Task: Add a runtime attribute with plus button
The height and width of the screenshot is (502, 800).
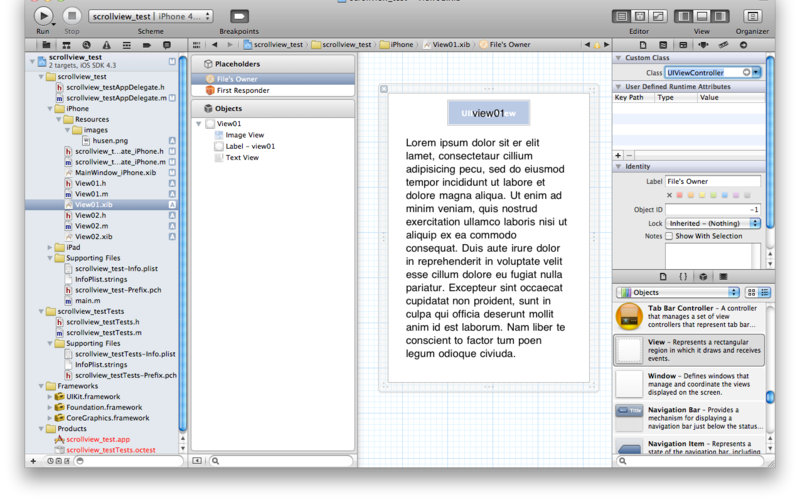Action: [618, 155]
